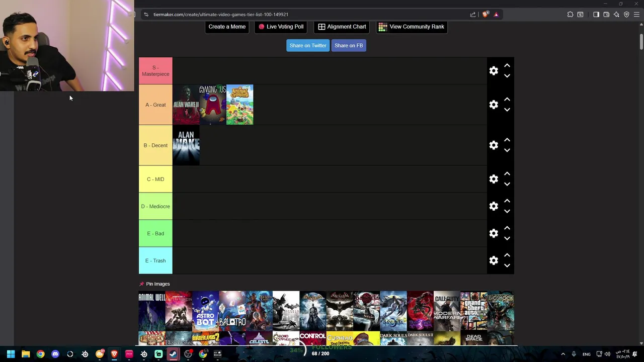Click the page vertical scrollbar
The width and height of the screenshot is (644, 362).
click(x=641, y=42)
